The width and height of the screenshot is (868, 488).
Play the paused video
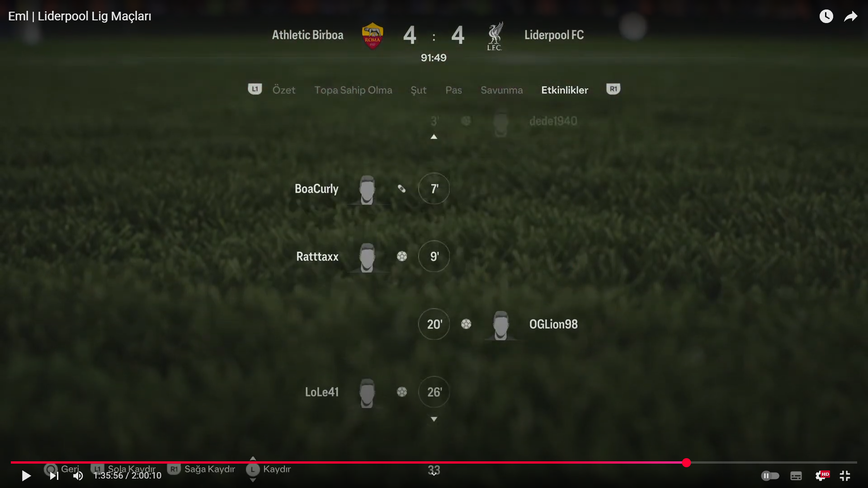26,475
